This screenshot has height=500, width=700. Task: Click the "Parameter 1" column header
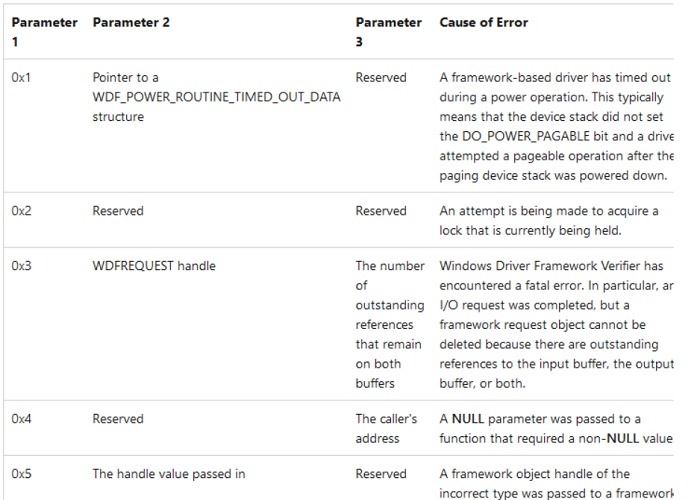44,31
